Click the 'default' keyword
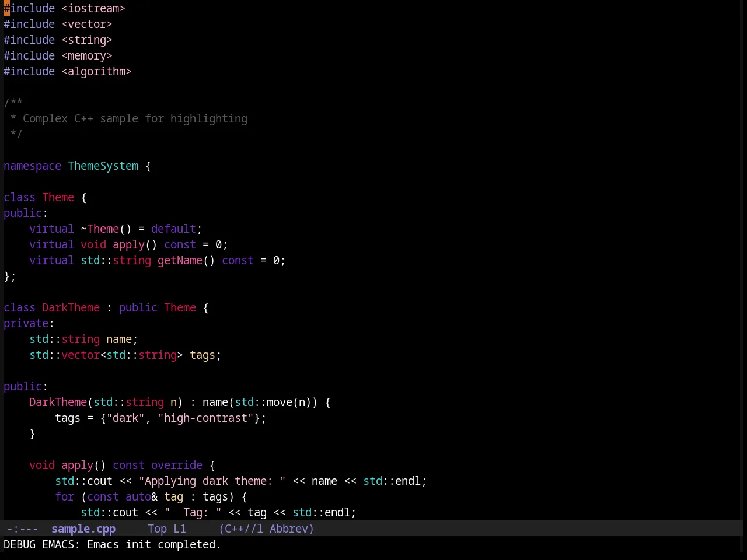 (x=173, y=229)
